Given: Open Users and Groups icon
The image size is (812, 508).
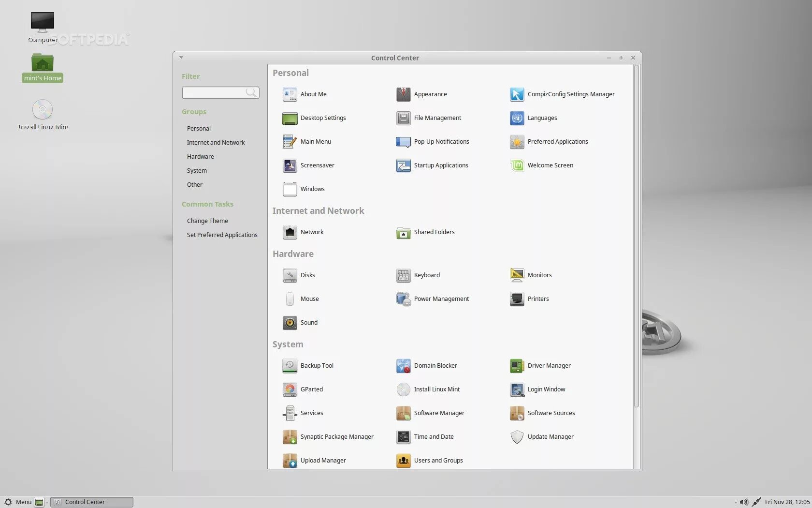Looking at the screenshot, I should click(403, 461).
